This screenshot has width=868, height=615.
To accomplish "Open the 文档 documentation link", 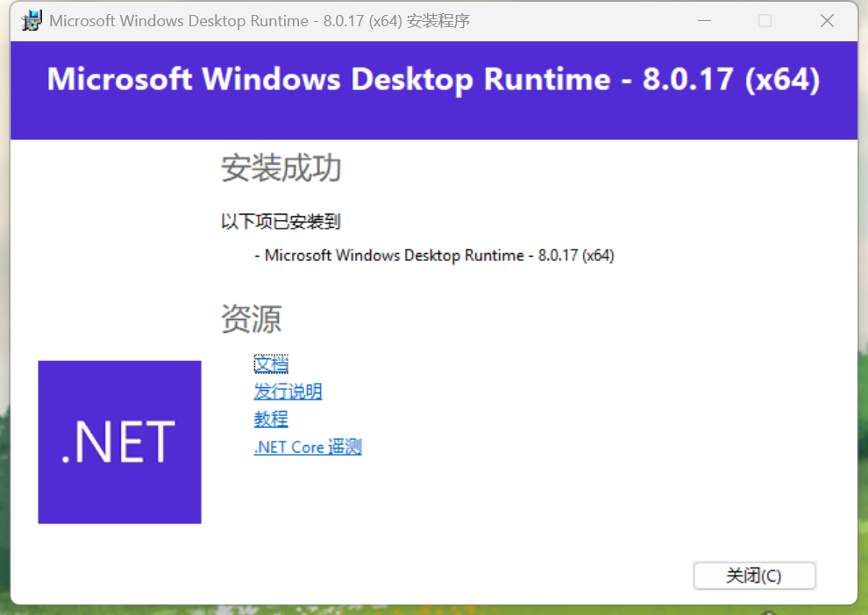I will click(x=271, y=364).
